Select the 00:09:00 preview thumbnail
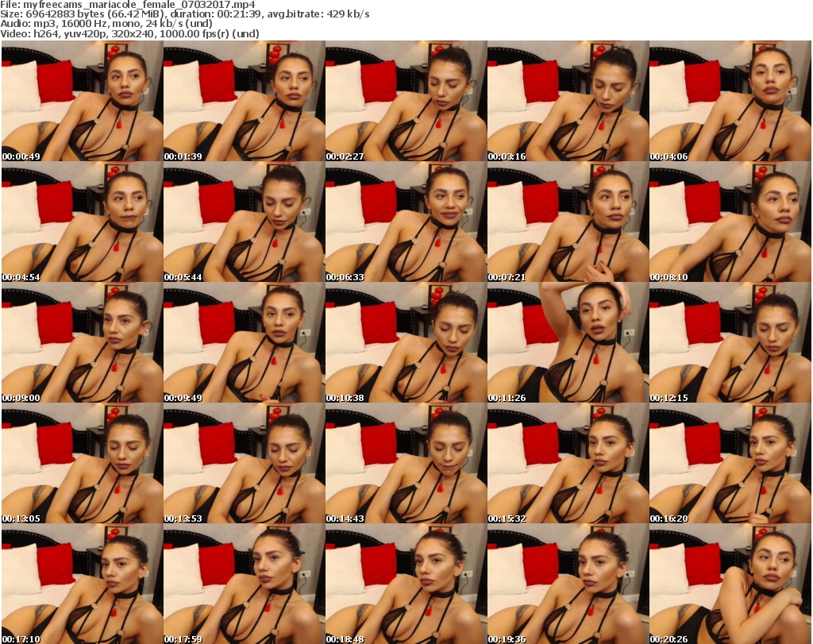This screenshot has height=644, width=813. click(82, 343)
